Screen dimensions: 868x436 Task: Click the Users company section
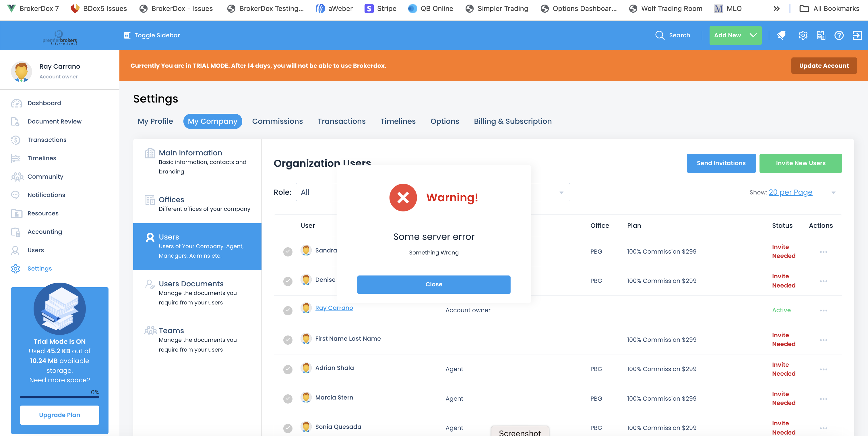pyautogui.click(x=197, y=246)
